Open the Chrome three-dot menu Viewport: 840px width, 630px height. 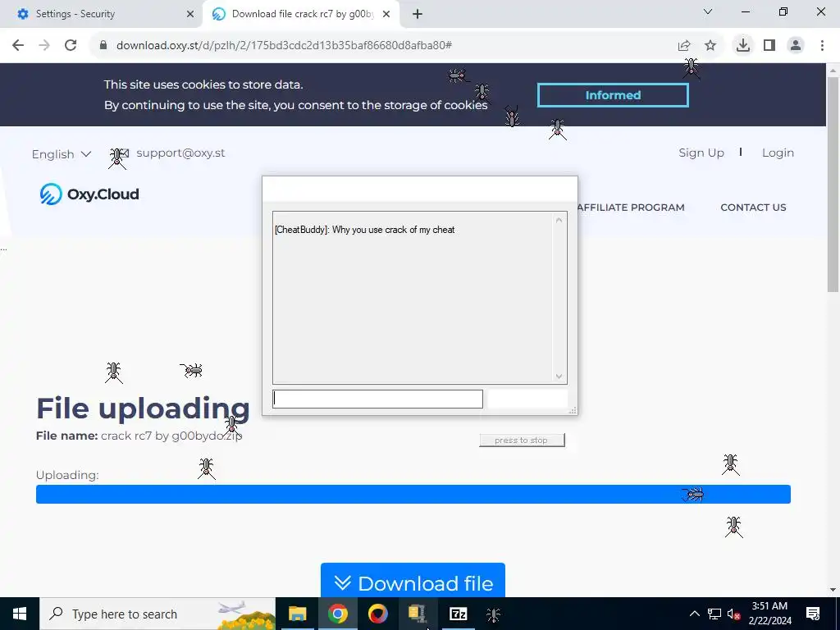[822, 46]
